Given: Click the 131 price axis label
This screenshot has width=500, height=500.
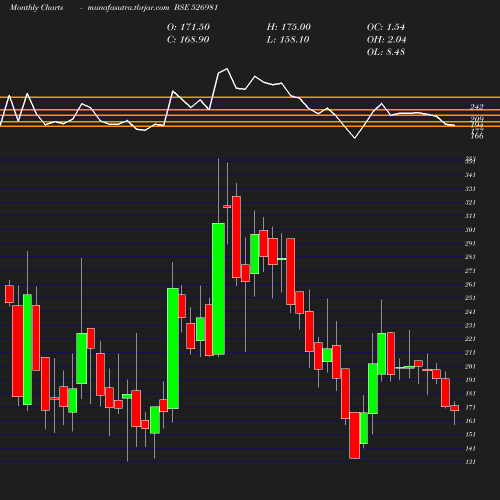Looking at the screenshot, I should pos(470,462).
